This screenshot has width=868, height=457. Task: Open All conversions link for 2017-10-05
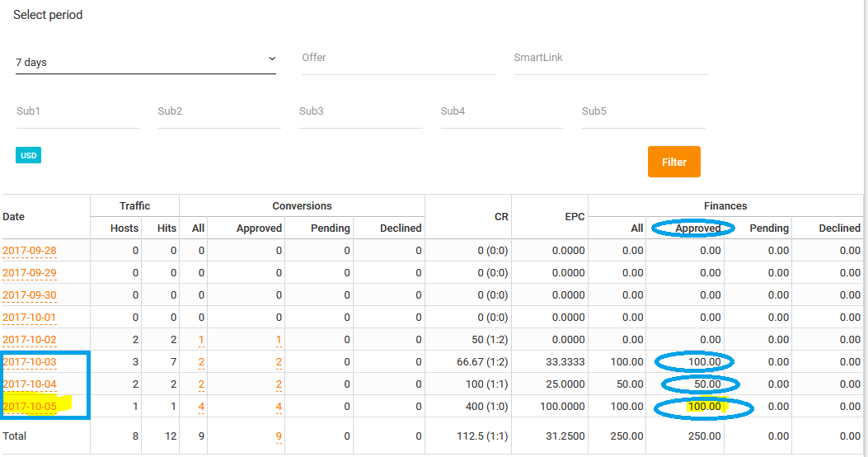pyautogui.click(x=201, y=406)
